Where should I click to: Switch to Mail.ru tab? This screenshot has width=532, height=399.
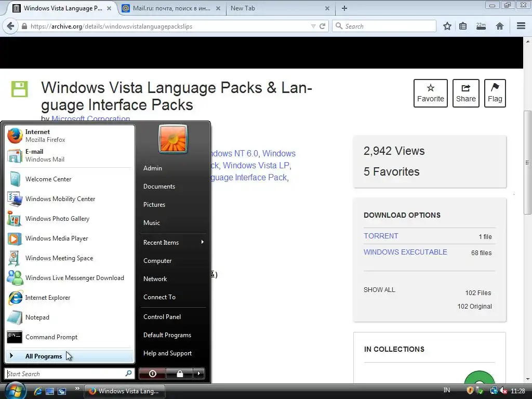171,8
